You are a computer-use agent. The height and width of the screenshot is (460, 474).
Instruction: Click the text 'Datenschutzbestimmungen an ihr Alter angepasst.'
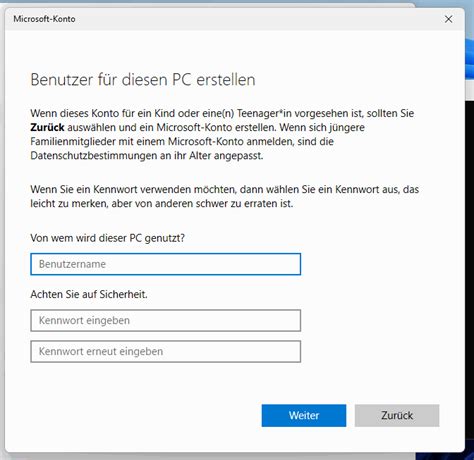click(x=147, y=156)
